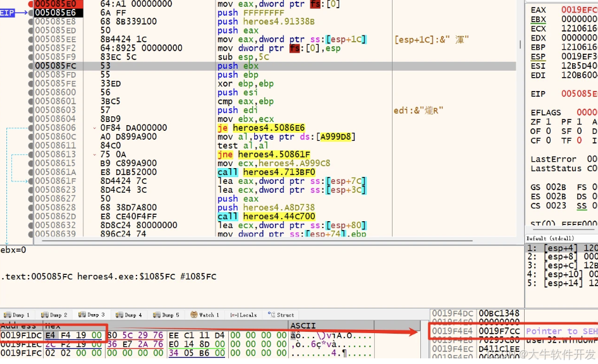Select hex byte E4 in dump
The width and height of the screenshot is (598, 364).
[50, 336]
